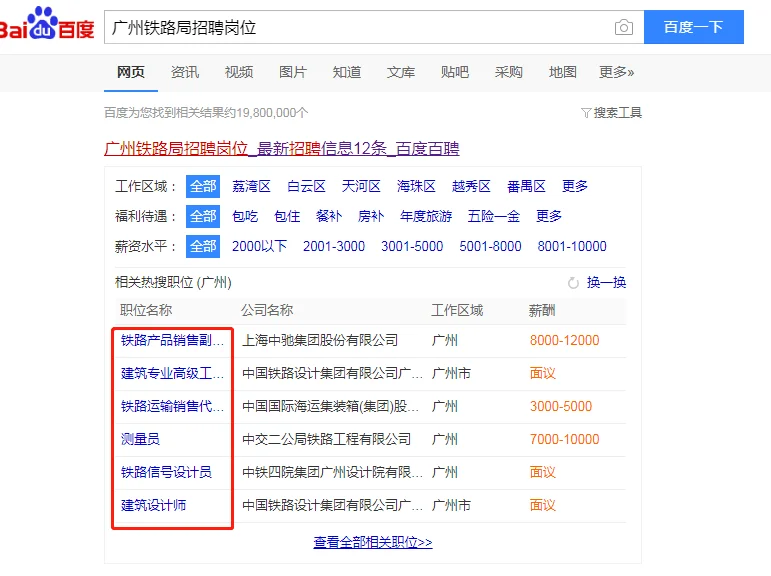Open the 图片 tab
The image size is (771, 576).
[293, 72]
